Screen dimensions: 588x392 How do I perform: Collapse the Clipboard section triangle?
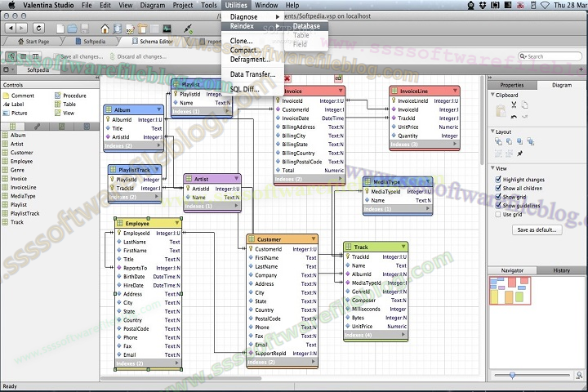[x=492, y=95]
